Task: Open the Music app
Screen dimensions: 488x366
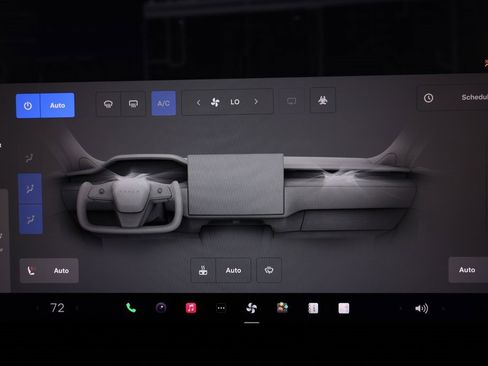Action: click(x=191, y=308)
